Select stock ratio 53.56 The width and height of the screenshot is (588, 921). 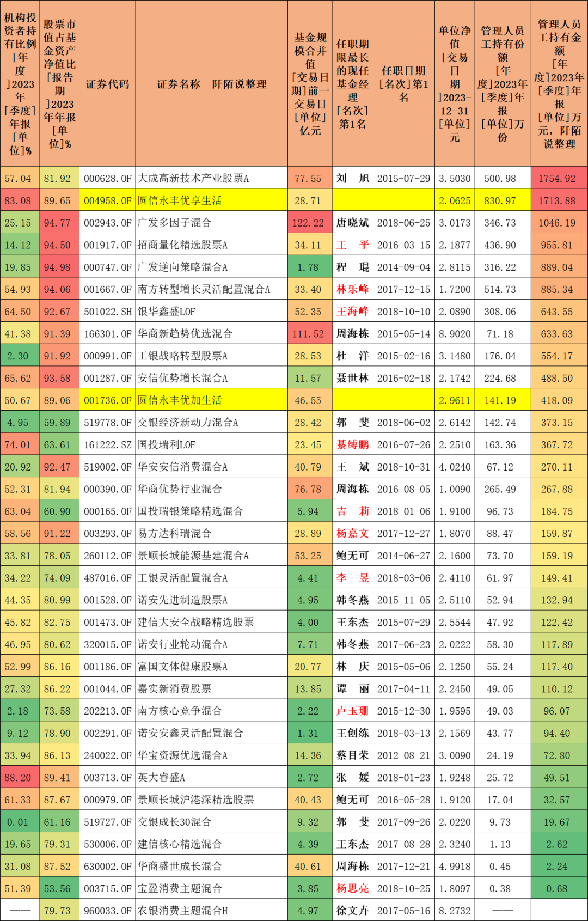[57, 889]
